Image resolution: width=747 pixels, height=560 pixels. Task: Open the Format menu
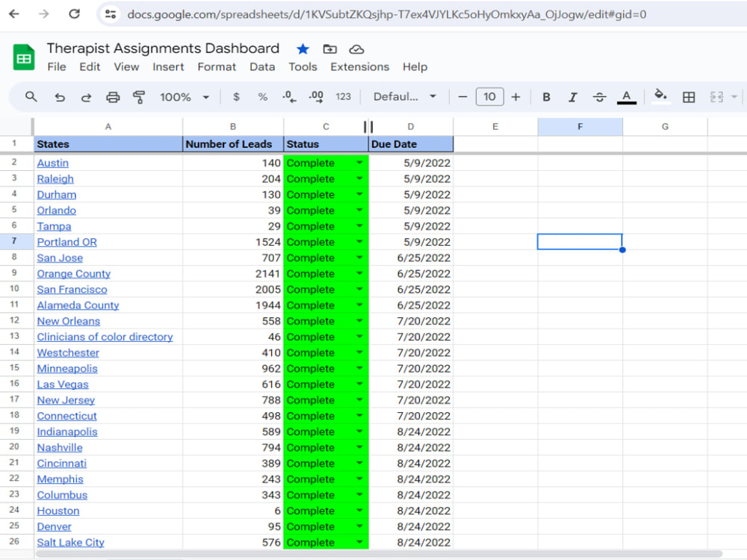pos(217,67)
